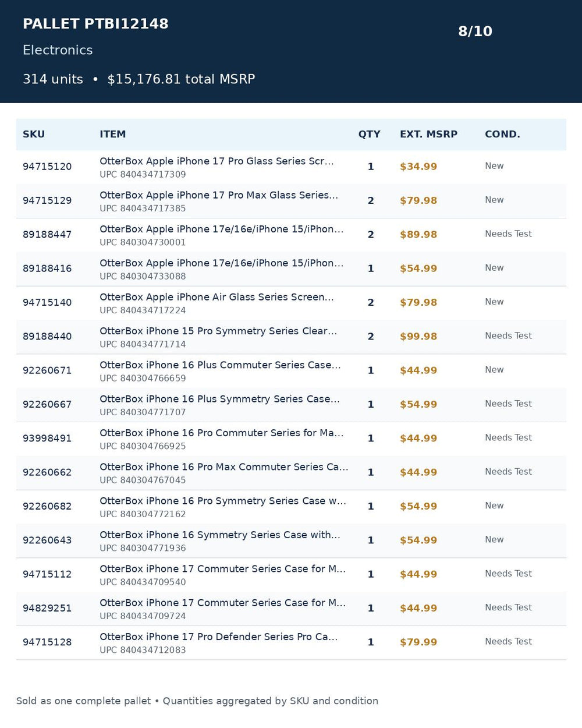Select SKU 94715120 in the table

pos(47,167)
